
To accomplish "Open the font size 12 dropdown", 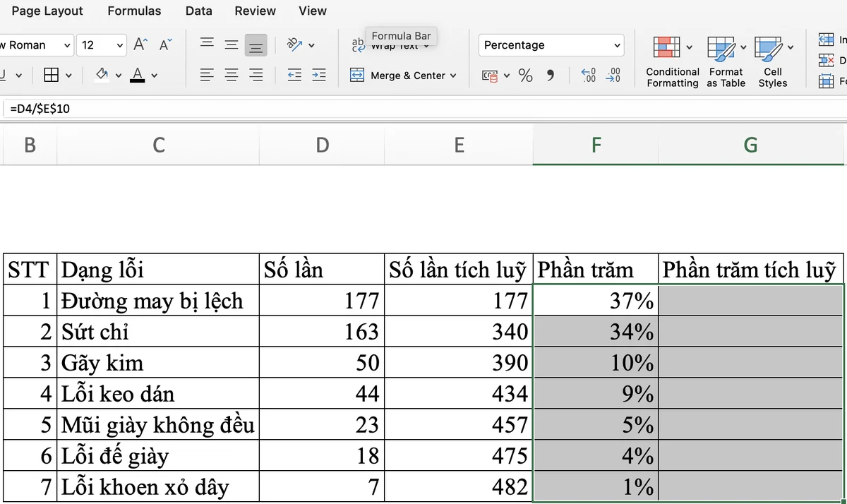I will point(120,45).
